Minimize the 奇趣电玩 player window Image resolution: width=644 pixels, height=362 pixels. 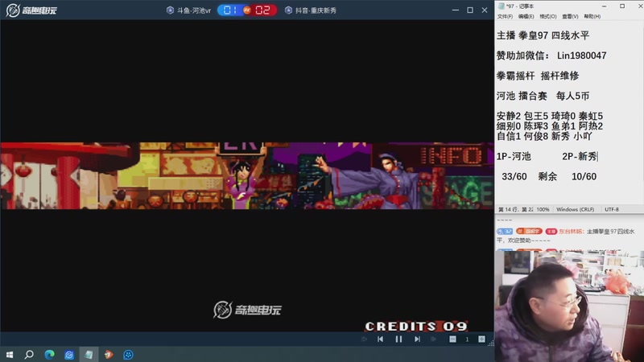(x=455, y=10)
